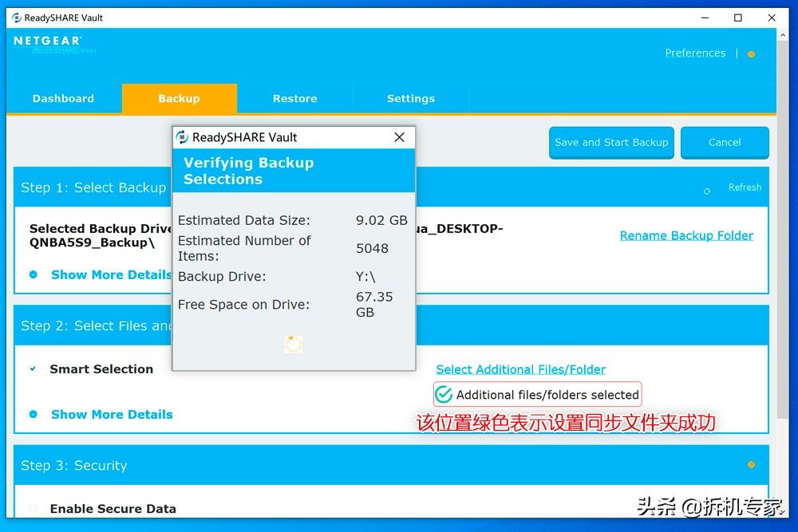Click the Step 2: Select Files header
798x532 pixels.
pos(97,325)
